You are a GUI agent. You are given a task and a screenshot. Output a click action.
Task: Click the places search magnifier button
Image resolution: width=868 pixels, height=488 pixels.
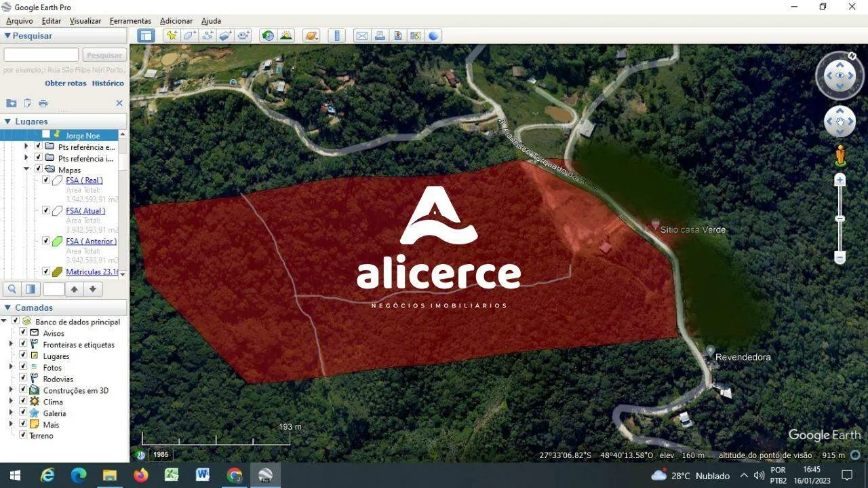click(x=12, y=289)
